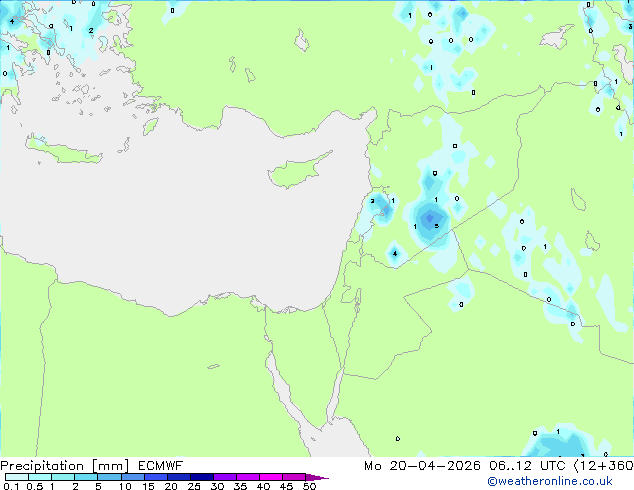This screenshot has height=490, width=634.
Task: Click the ECMWF model label
Action: pyautogui.click(x=161, y=466)
